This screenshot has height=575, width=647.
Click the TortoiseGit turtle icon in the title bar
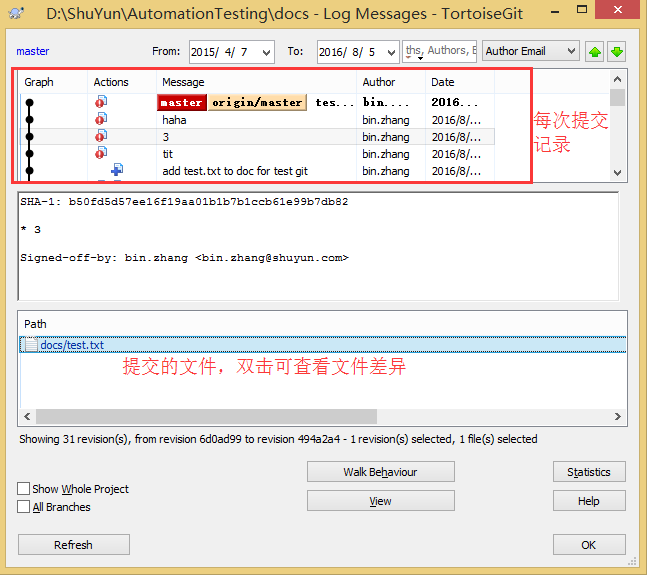[16, 13]
